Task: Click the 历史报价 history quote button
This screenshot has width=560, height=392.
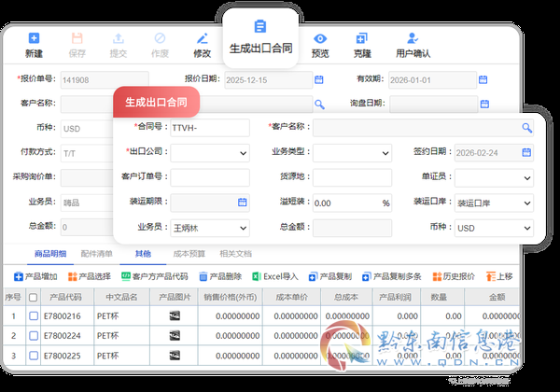Action: coord(454,276)
